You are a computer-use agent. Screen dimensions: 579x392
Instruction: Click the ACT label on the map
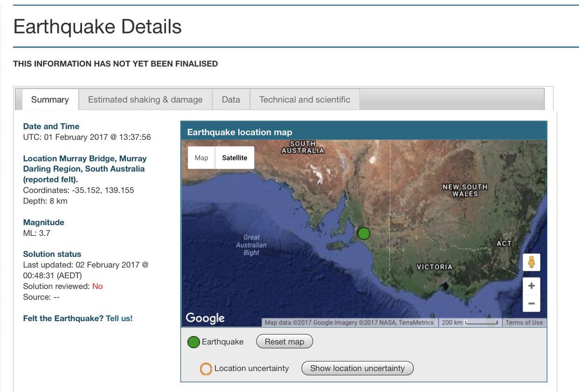[504, 243]
